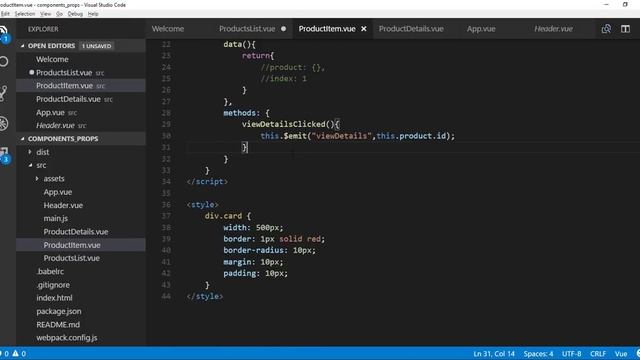Split the editor with the split icon
Image resolution: width=640 pixels, height=360 pixels.
click(625, 29)
